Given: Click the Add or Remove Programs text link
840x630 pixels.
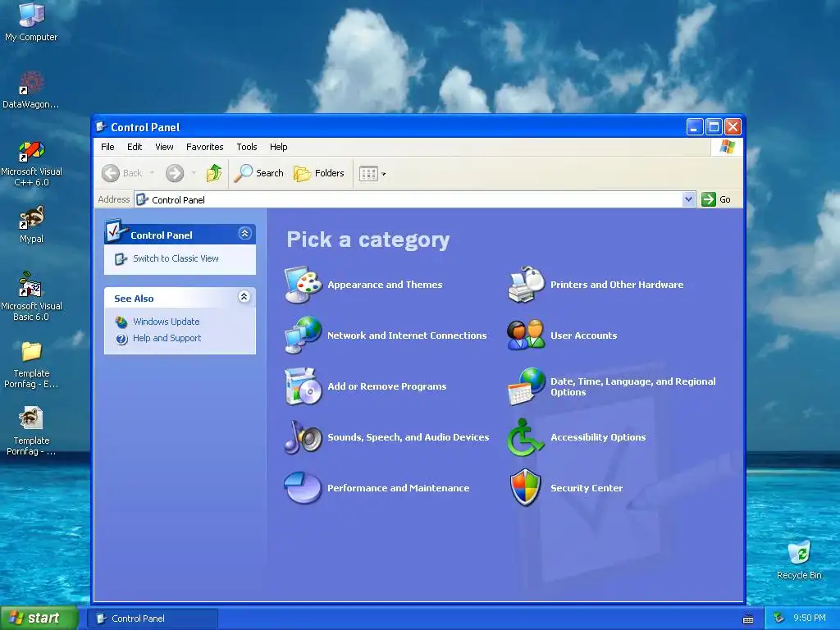Looking at the screenshot, I should click(x=386, y=386).
